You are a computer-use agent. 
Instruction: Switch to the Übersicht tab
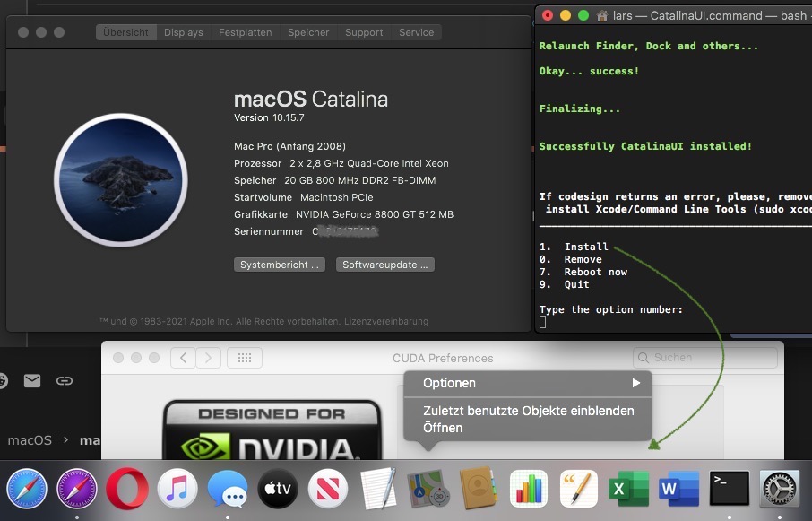(x=125, y=32)
